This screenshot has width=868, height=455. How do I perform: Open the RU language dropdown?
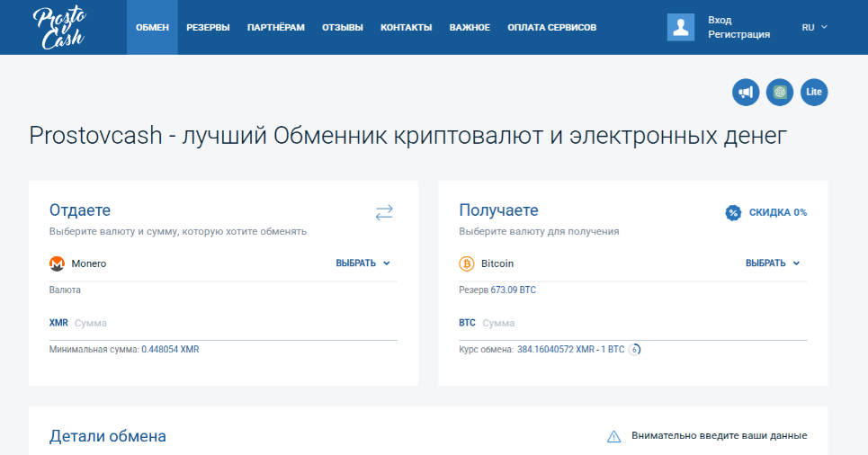814,27
